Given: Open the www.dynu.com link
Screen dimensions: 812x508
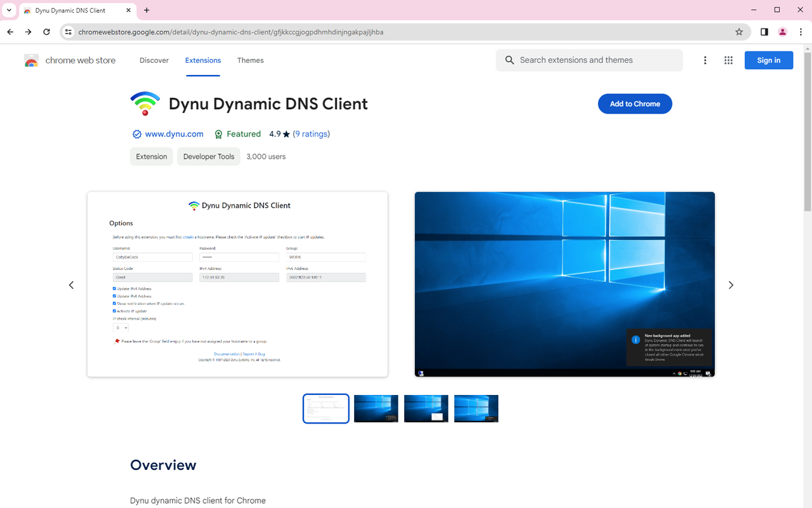Looking at the screenshot, I should pyautogui.click(x=174, y=134).
